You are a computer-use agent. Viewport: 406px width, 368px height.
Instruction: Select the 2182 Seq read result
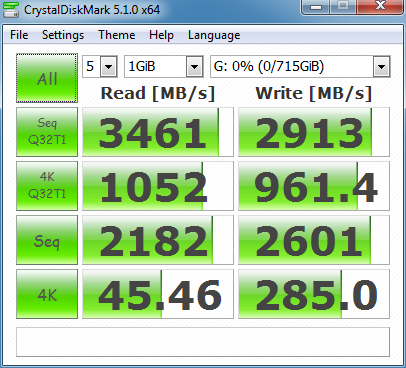coord(158,240)
